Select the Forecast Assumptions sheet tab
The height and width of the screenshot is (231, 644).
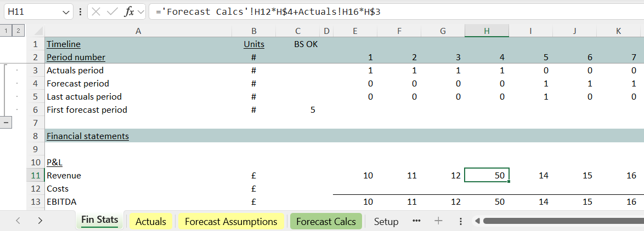click(x=231, y=222)
